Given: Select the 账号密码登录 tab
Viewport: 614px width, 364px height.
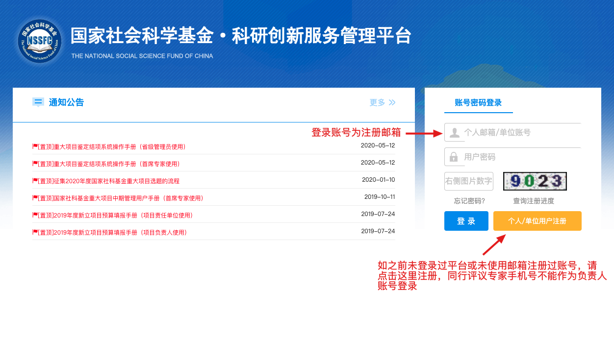Looking at the screenshot, I should click(478, 102).
